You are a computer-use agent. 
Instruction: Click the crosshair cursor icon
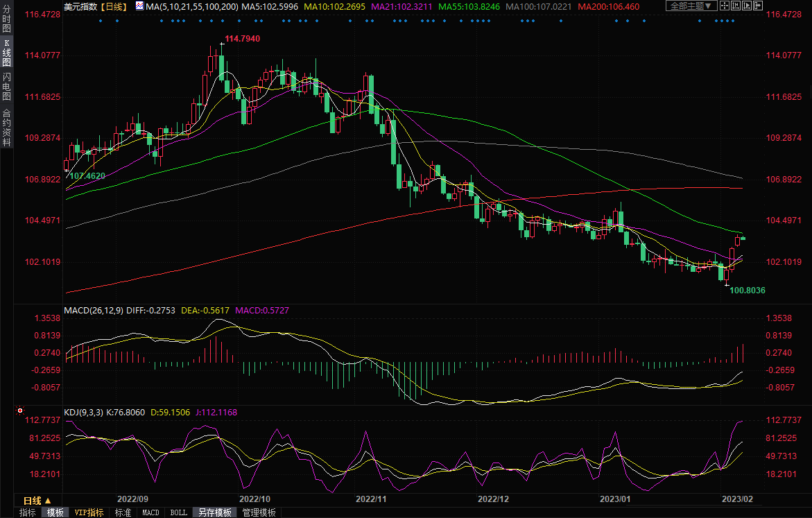[x=725, y=6]
